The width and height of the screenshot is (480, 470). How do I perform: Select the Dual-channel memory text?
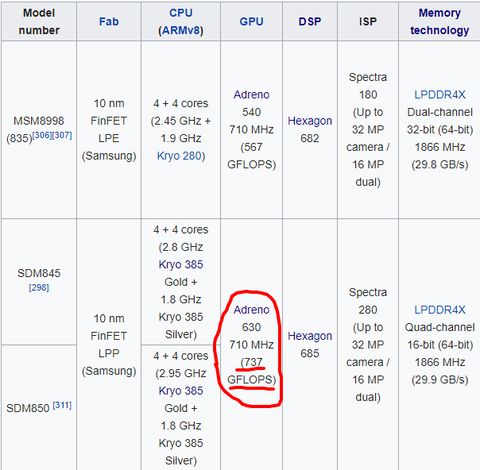click(440, 112)
